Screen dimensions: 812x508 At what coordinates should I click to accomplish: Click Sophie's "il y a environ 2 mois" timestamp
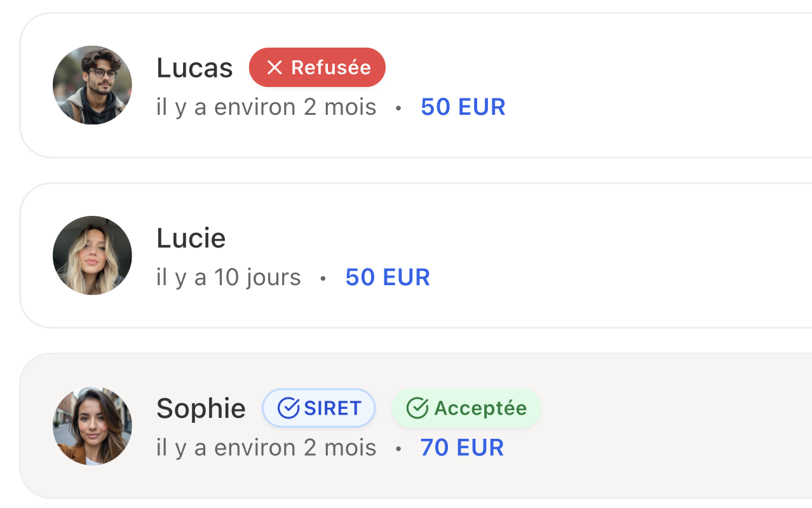[266, 448]
